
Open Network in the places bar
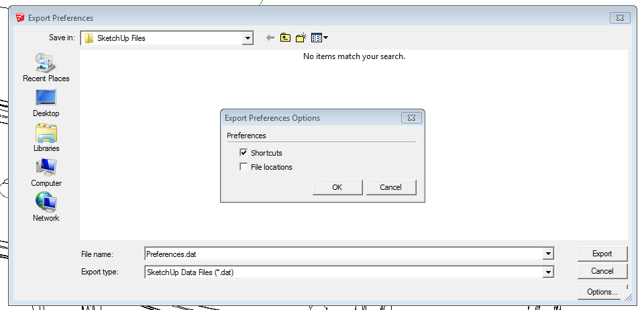pyautogui.click(x=46, y=208)
